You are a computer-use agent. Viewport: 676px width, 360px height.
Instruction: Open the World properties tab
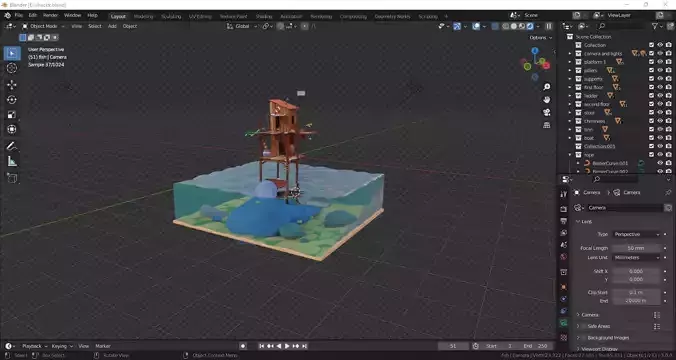[563, 257]
